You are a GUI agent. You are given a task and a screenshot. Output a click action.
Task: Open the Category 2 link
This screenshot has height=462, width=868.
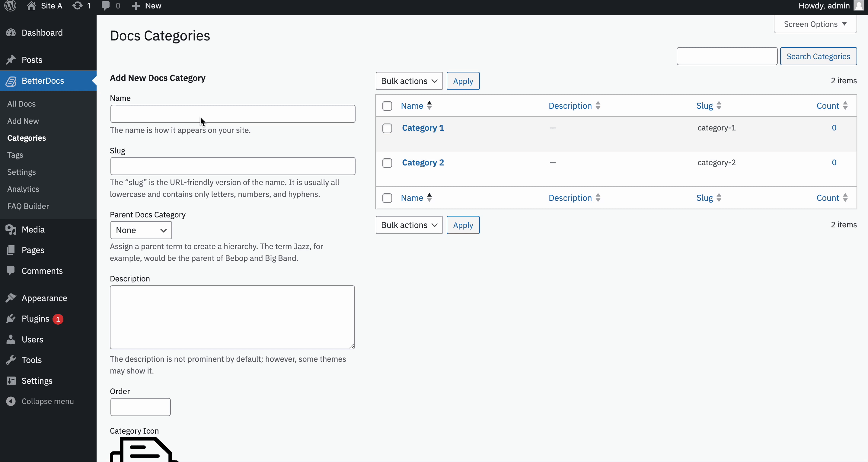(423, 162)
